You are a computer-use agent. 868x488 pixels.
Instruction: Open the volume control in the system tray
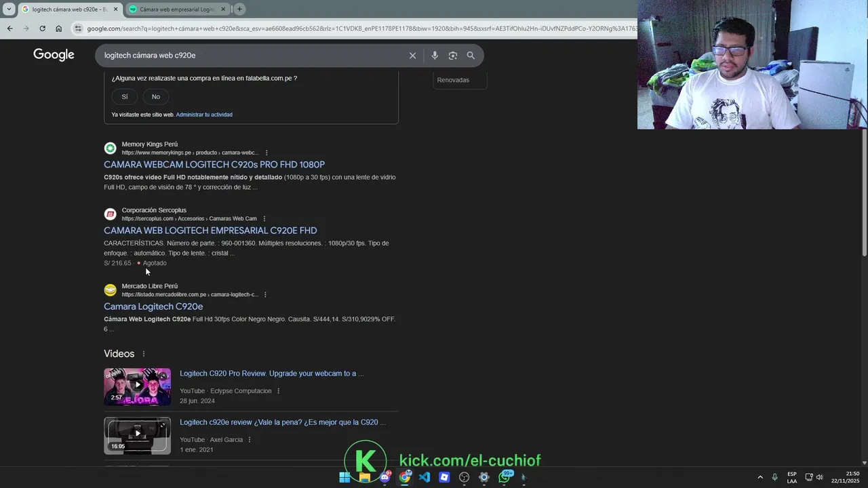[x=820, y=477]
